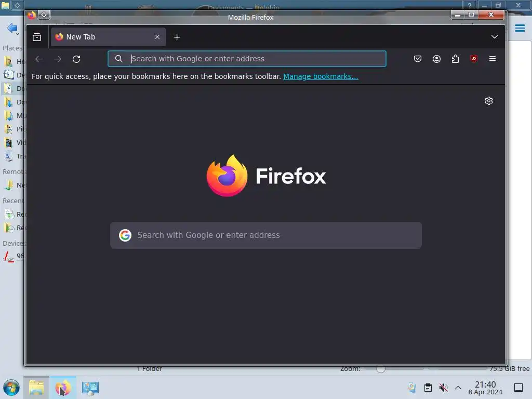Image resolution: width=532 pixels, height=399 pixels.
Task: Open a new tab with the plus button
Action: pyautogui.click(x=177, y=37)
